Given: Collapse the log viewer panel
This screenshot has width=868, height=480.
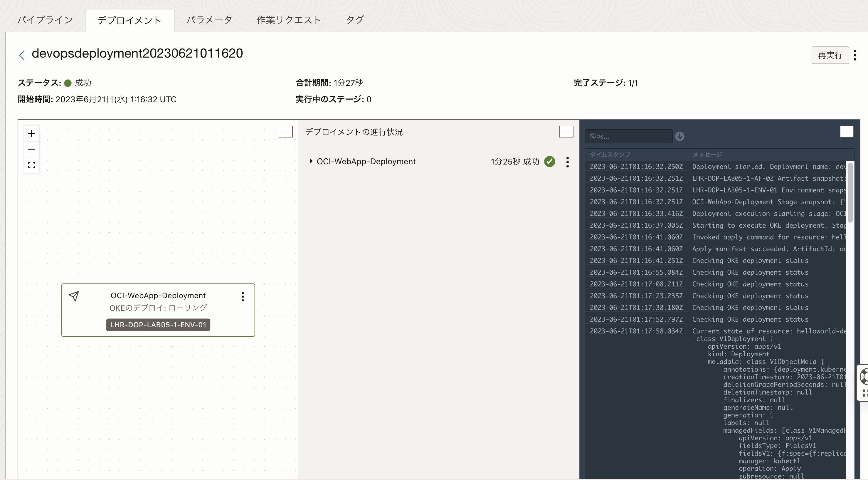Looking at the screenshot, I should pos(847,132).
